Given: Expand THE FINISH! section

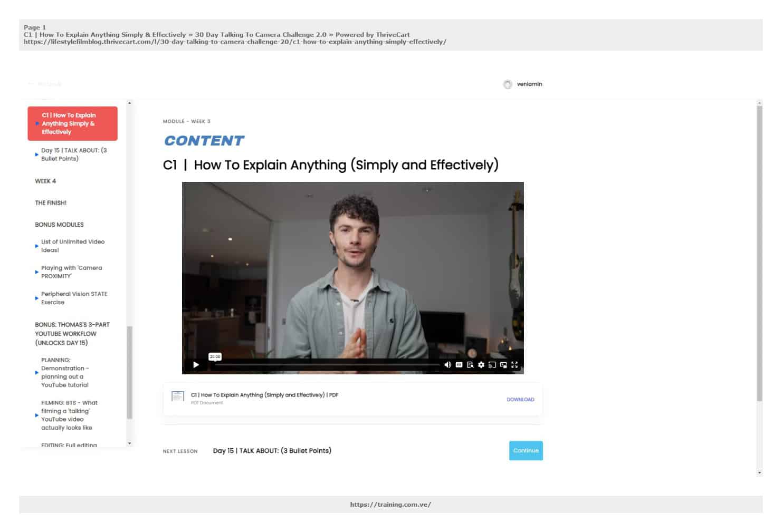Looking at the screenshot, I should point(51,203).
